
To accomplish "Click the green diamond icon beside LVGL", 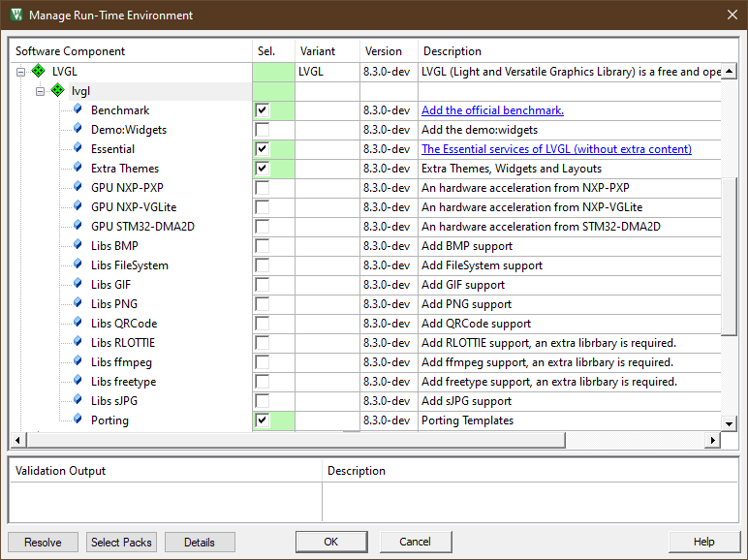I will coord(38,71).
